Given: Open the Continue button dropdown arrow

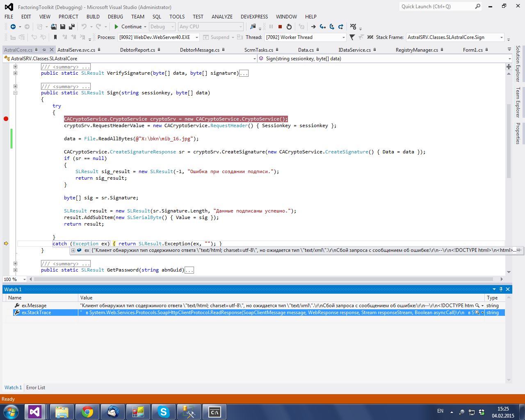Looking at the screenshot, I should click(x=145, y=27).
